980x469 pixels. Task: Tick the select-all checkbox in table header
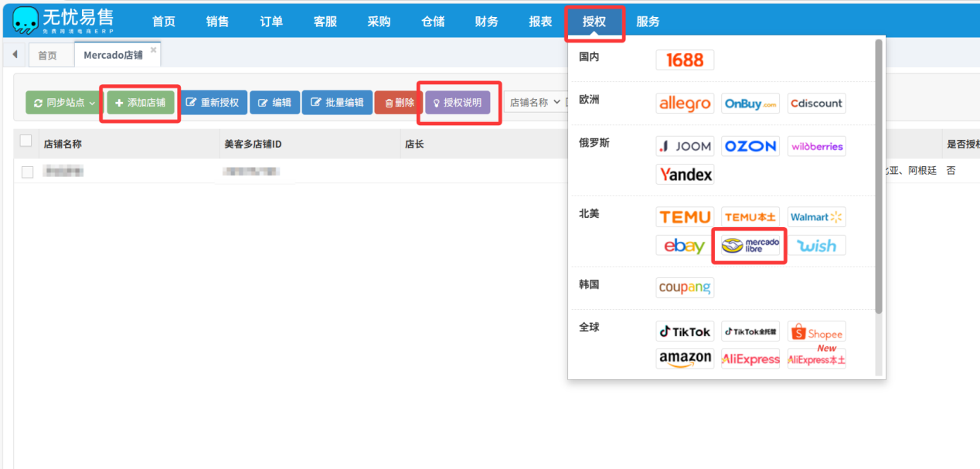coord(26,141)
